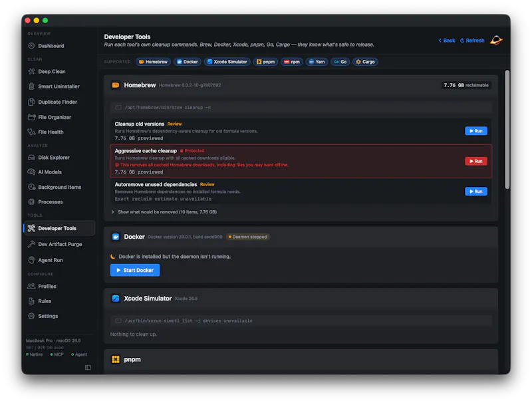Click the Profiles people icon
The width and height of the screenshot is (532, 403).
click(31, 286)
